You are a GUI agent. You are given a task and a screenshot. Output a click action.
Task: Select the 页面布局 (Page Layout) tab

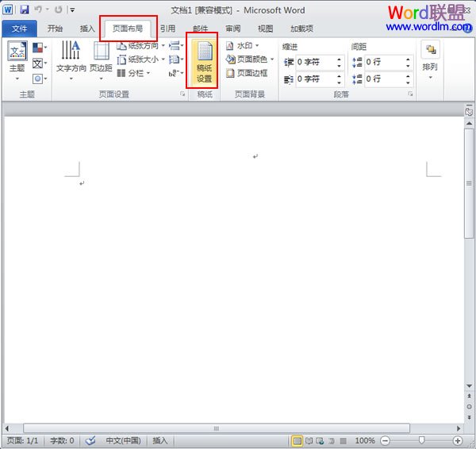pos(128,29)
